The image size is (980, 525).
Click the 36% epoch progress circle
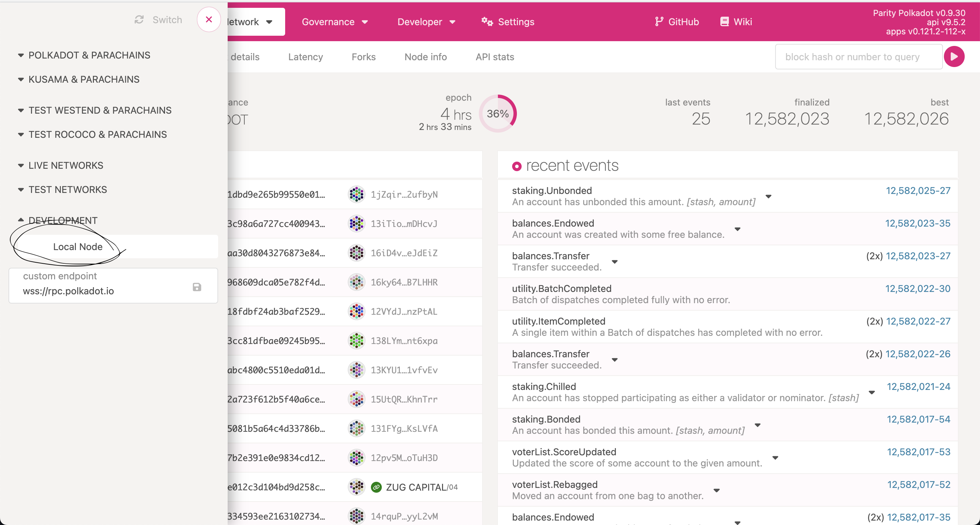pyautogui.click(x=497, y=113)
